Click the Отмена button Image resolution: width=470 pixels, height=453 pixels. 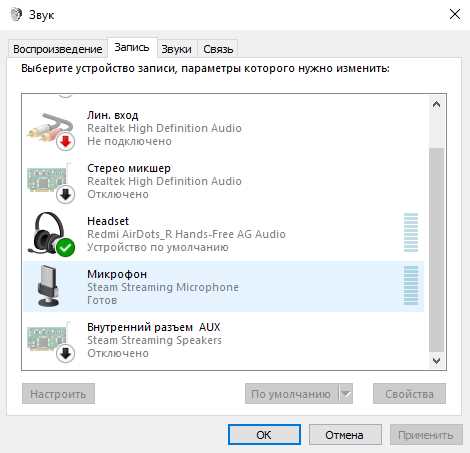tap(345, 435)
